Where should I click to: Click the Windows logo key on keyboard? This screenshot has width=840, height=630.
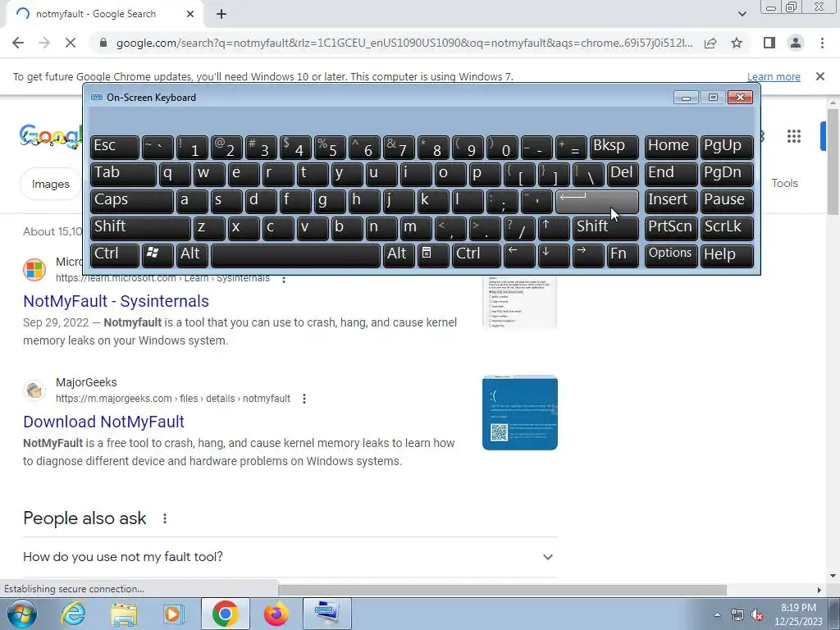[x=157, y=255]
